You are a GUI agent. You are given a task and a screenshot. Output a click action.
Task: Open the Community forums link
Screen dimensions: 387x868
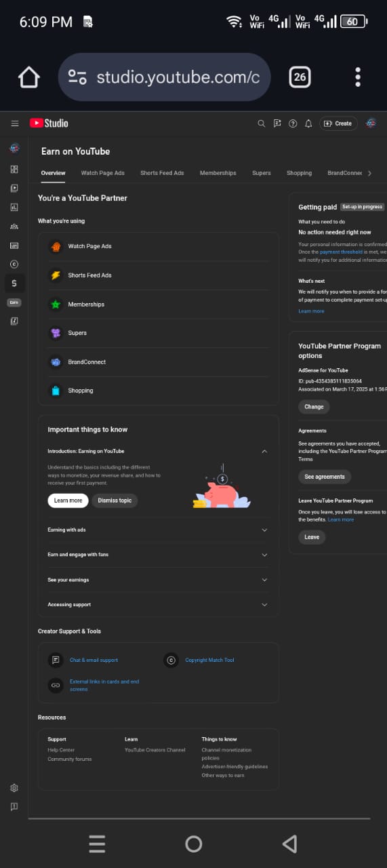[70, 759]
